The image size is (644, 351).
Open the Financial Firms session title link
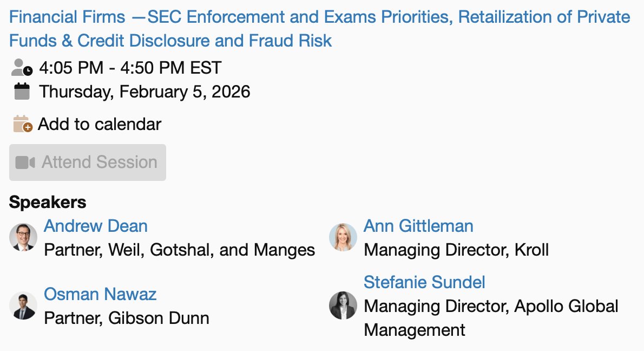tap(319, 28)
